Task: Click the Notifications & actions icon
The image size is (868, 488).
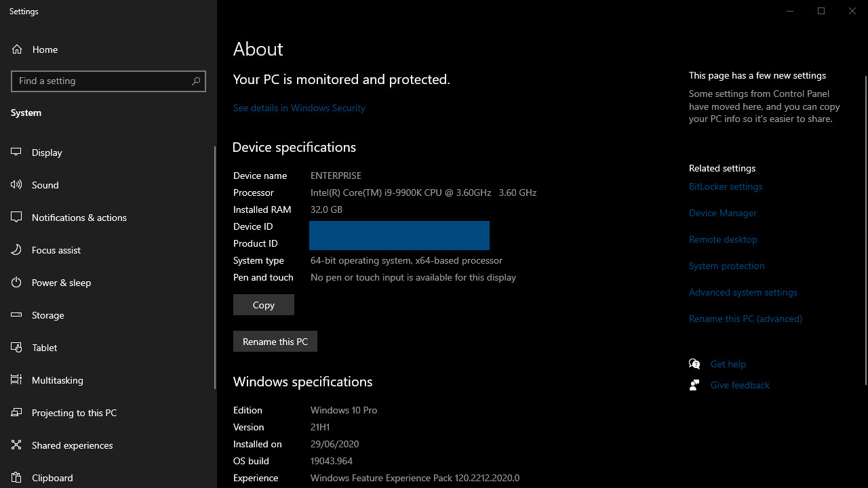Action: pyautogui.click(x=16, y=218)
